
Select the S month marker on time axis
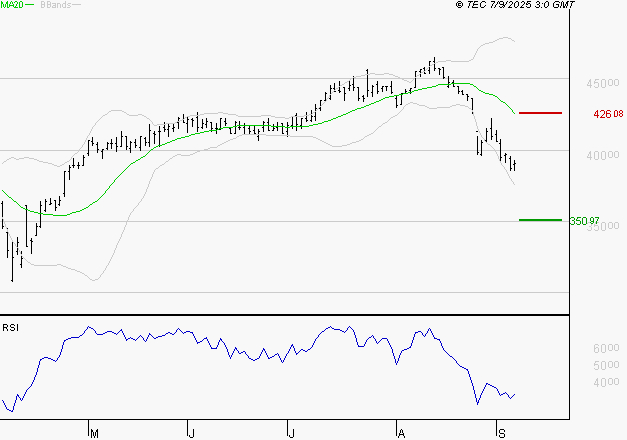[501, 433]
